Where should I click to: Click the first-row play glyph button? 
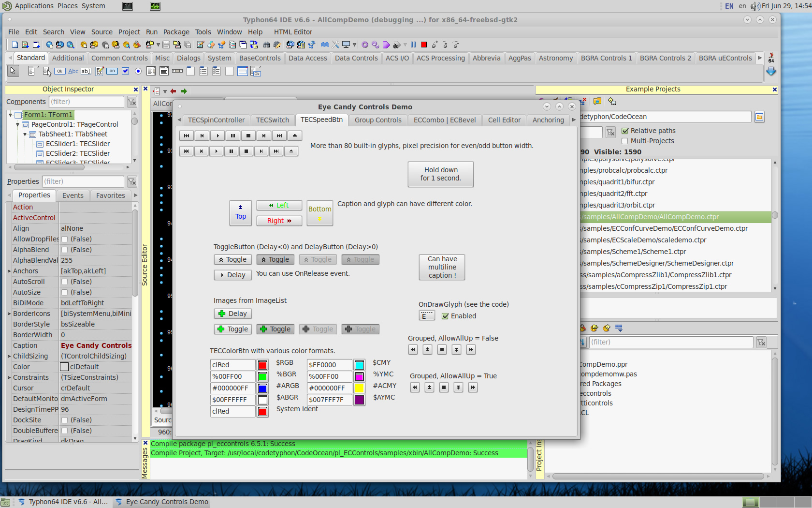[217, 135]
